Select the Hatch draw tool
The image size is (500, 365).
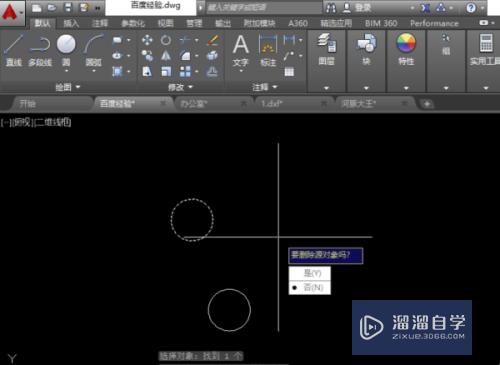pos(117,71)
